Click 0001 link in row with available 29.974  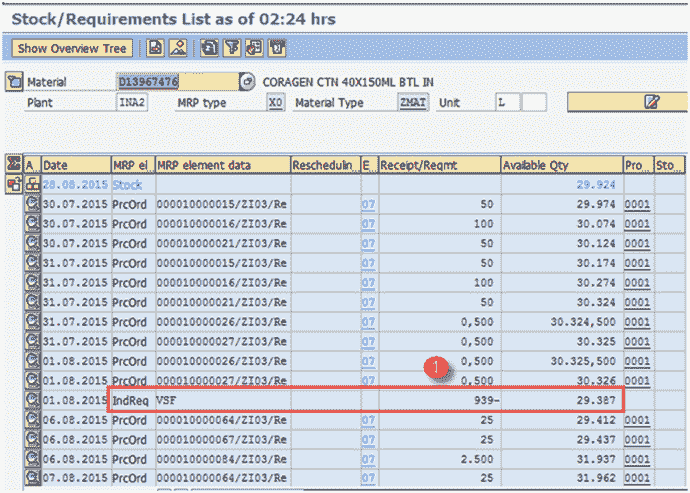tap(637, 204)
